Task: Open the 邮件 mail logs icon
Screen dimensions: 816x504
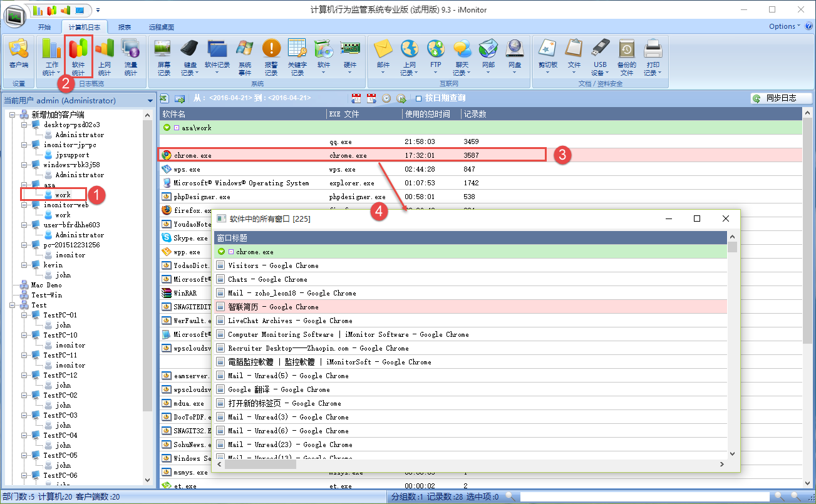Action: (383, 56)
